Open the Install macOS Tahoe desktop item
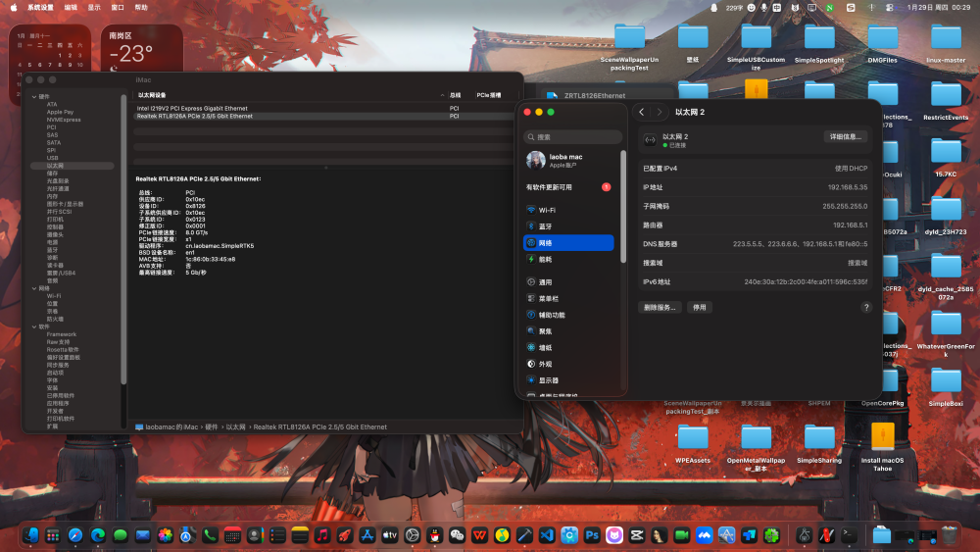The height and width of the screenshot is (552, 980). coord(883,446)
